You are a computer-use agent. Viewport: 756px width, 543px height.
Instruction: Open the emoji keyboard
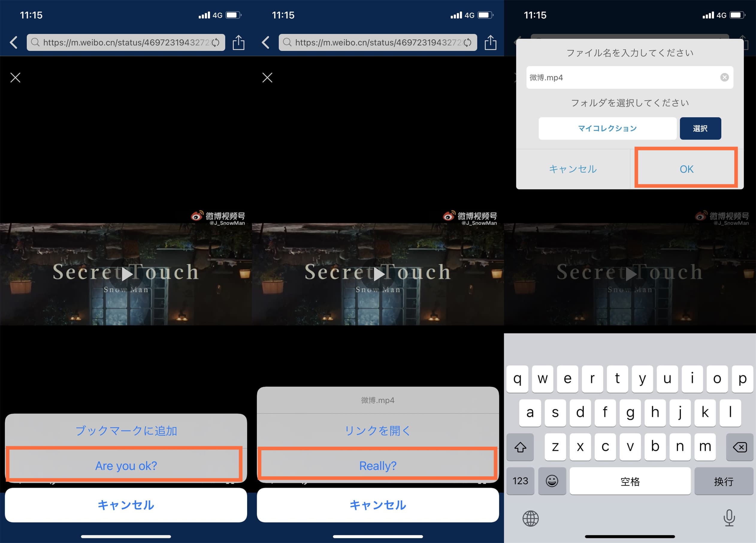tap(552, 481)
